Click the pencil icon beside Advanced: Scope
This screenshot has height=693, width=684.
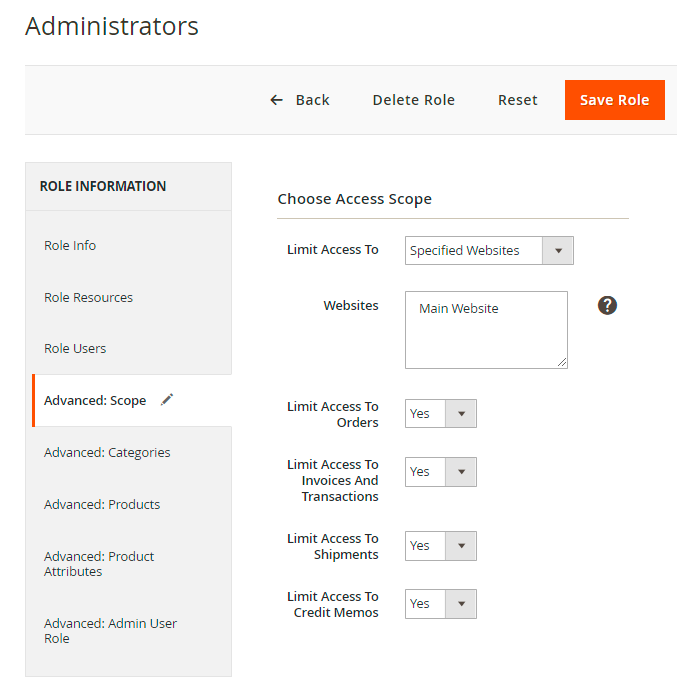(167, 400)
